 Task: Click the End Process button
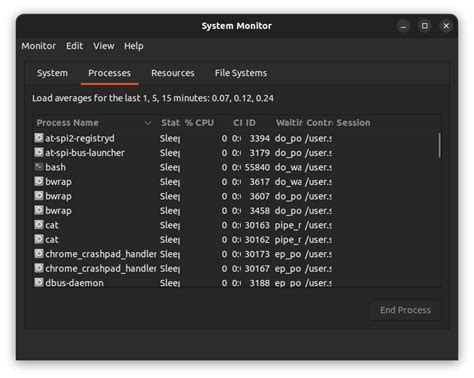405,310
